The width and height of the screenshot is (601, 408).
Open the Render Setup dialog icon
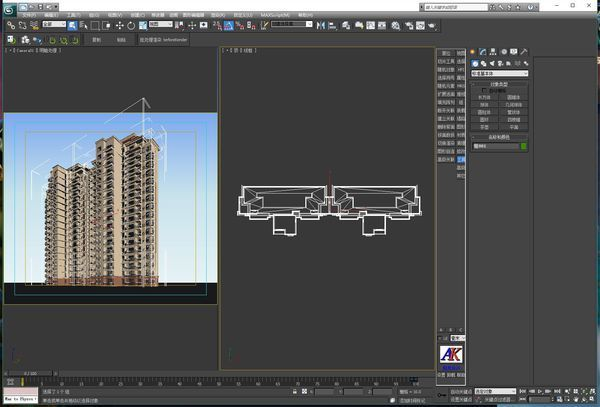[x=409, y=26]
